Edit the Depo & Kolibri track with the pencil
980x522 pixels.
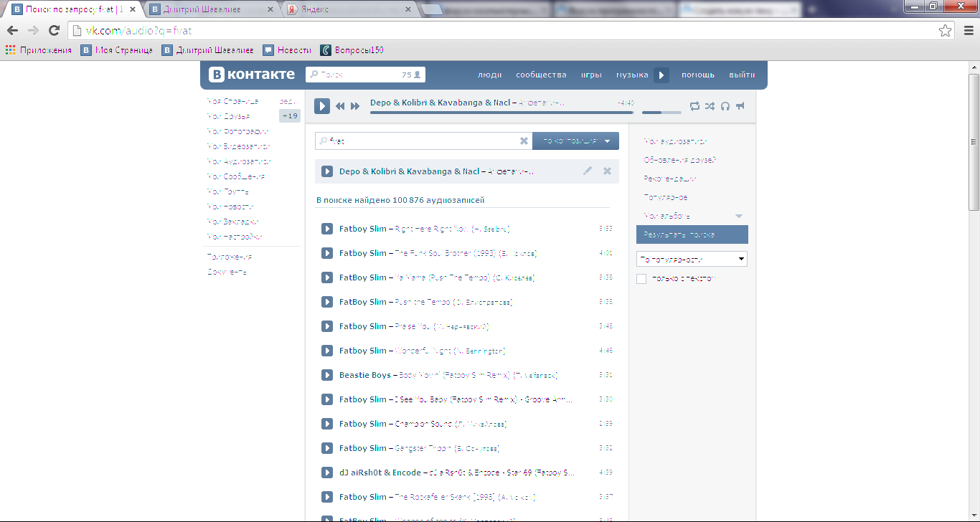pos(588,171)
